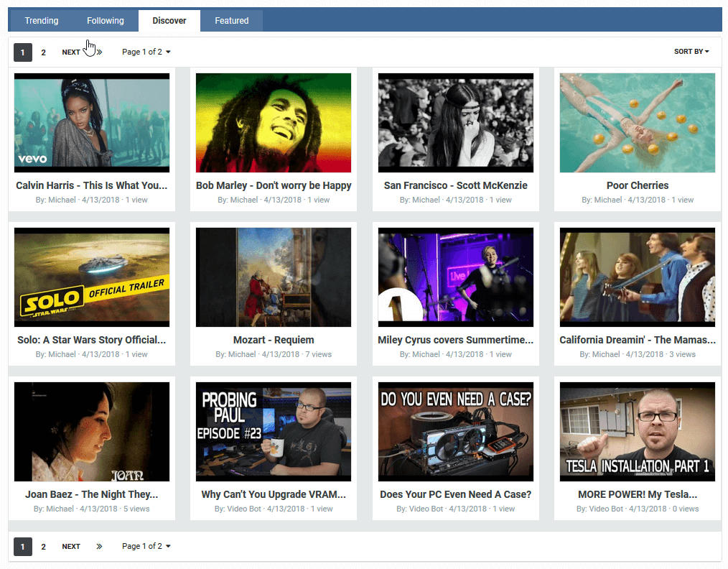Image resolution: width=728 pixels, height=569 pixels.
Task: Open the Tesla Installation Part 1 thumbnail
Action: click(x=638, y=432)
